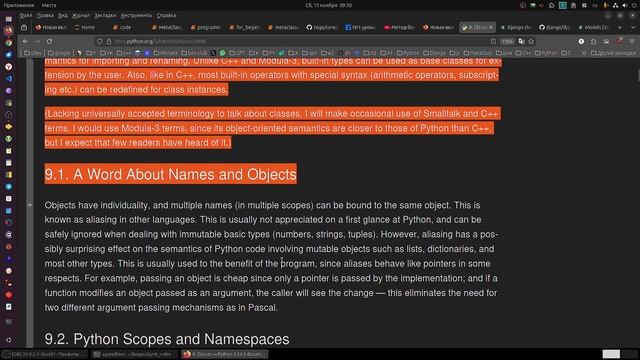Open 'Другие закладки' bookmarks folder
This screenshot has width=640, height=360.
(613, 53)
